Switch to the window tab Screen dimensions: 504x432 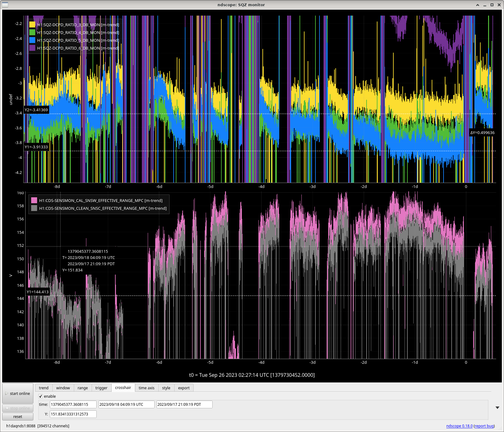pos(63,388)
